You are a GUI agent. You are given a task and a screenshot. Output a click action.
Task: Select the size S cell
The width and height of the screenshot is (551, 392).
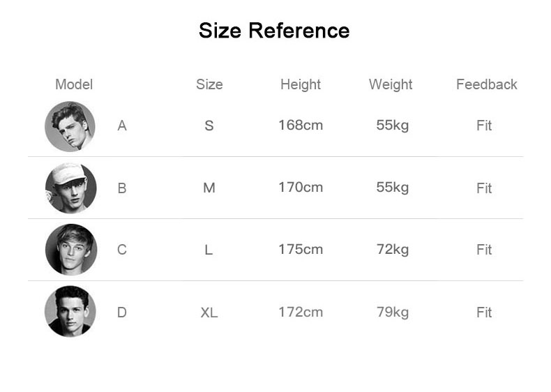tap(209, 126)
